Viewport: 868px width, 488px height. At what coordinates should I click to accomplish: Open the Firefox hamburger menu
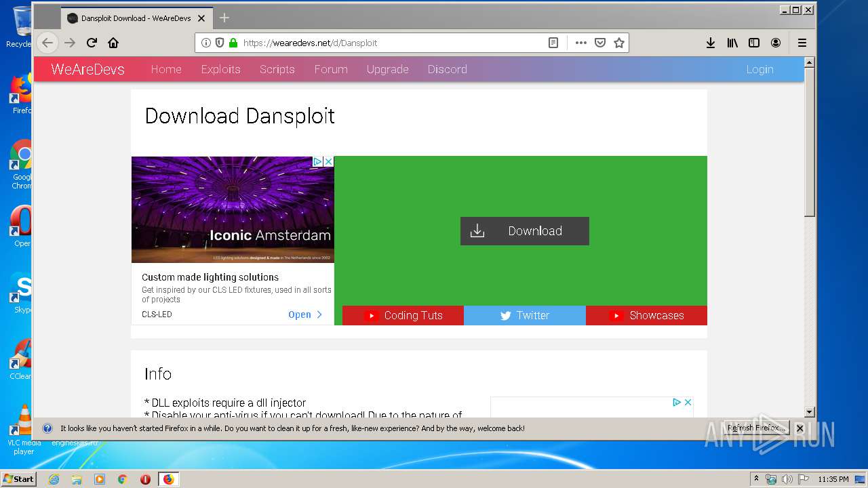802,43
